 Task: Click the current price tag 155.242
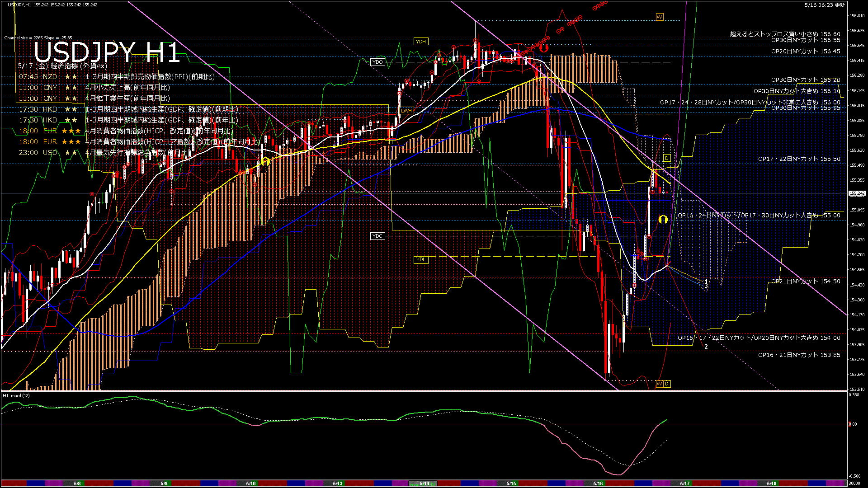[x=857, y=193]
